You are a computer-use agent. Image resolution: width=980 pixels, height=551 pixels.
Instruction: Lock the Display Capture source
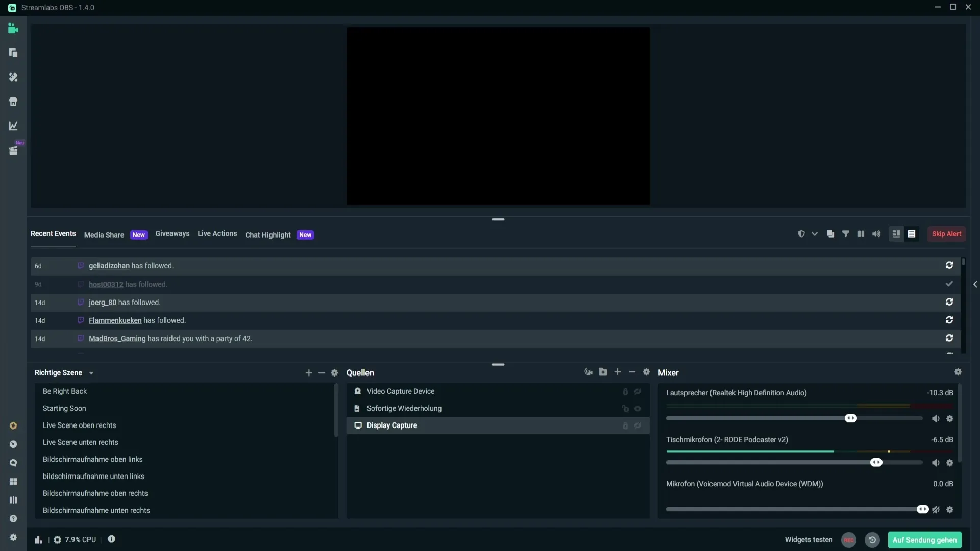point(625,425)
